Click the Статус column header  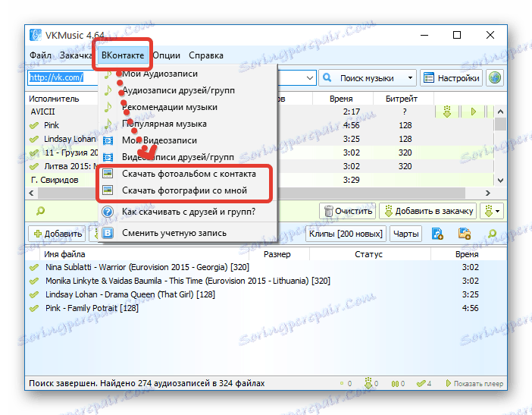pyautogui.click(x=370, y=254)
